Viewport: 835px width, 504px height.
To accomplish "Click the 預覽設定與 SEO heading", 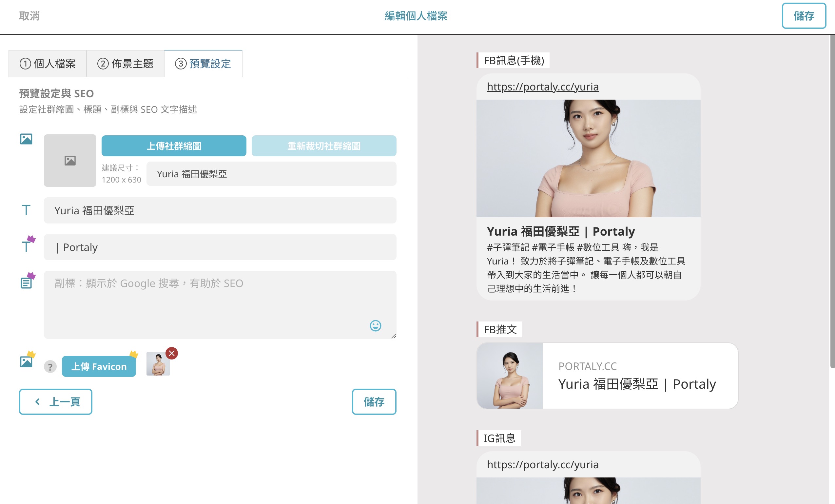I will pos(57,93).
